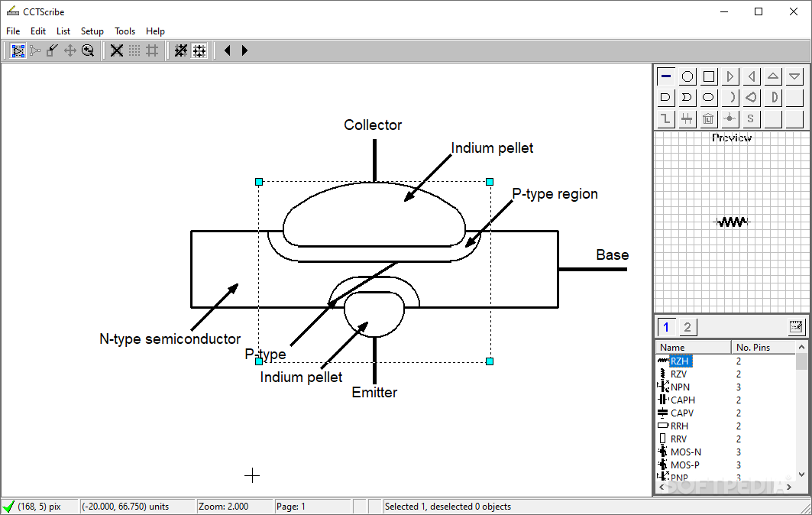Choose the half-D shape tool
The height and width of the screenshot is (515, 812).
tap(772, 97)
